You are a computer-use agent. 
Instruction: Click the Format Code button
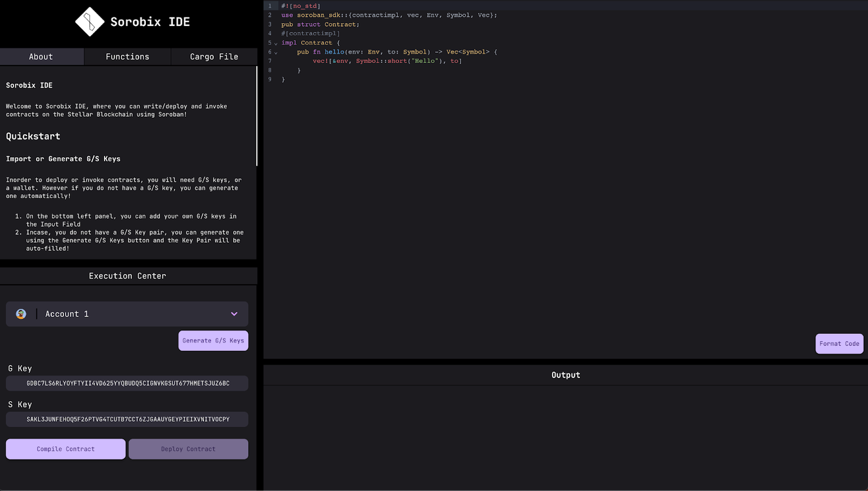(x=839, y=344)
